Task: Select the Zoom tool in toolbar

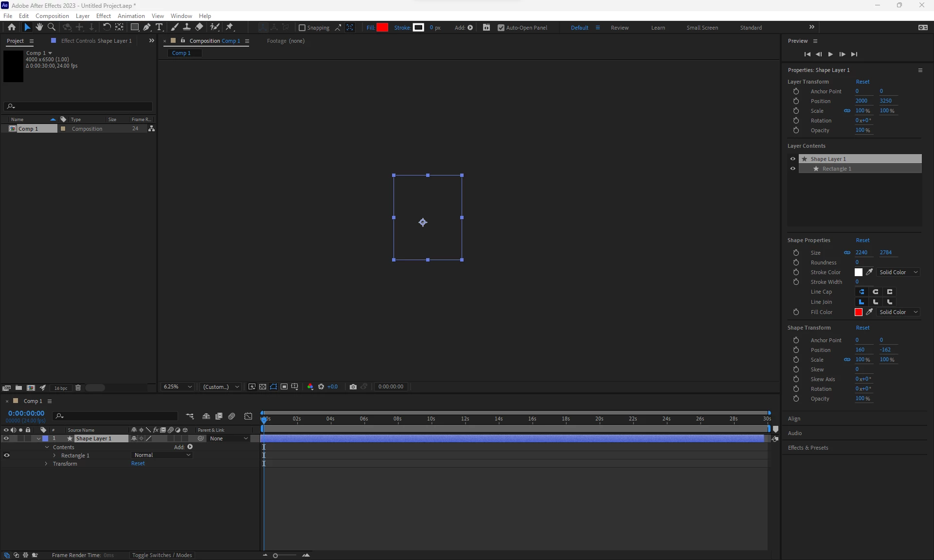Action: click(52, 27)
